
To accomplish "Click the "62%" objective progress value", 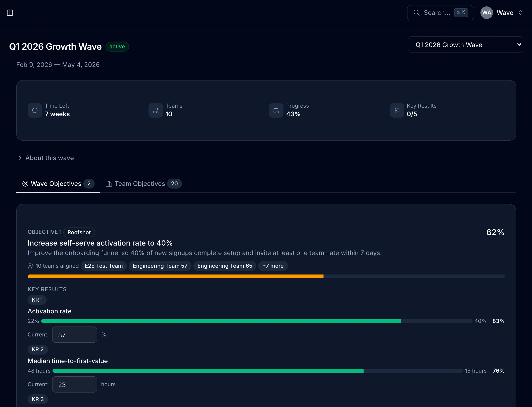I will pyautogui.click(x=495, y=232).
